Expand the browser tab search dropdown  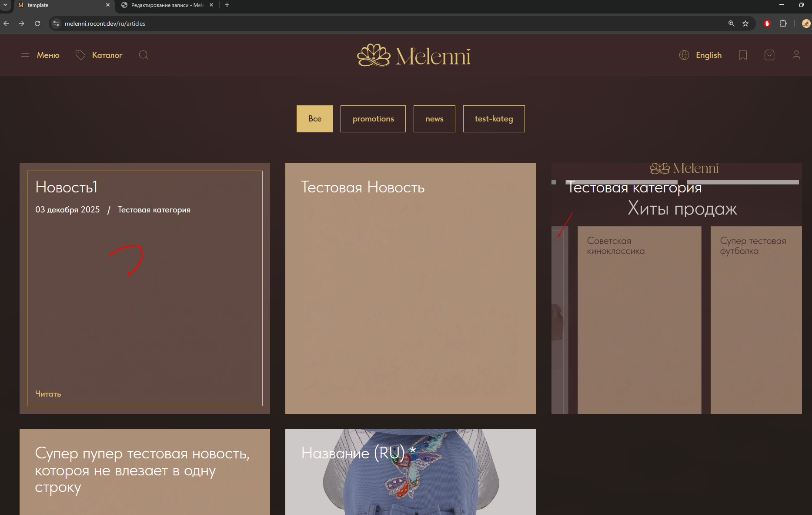pyautogui.click(x=5, y=5)
